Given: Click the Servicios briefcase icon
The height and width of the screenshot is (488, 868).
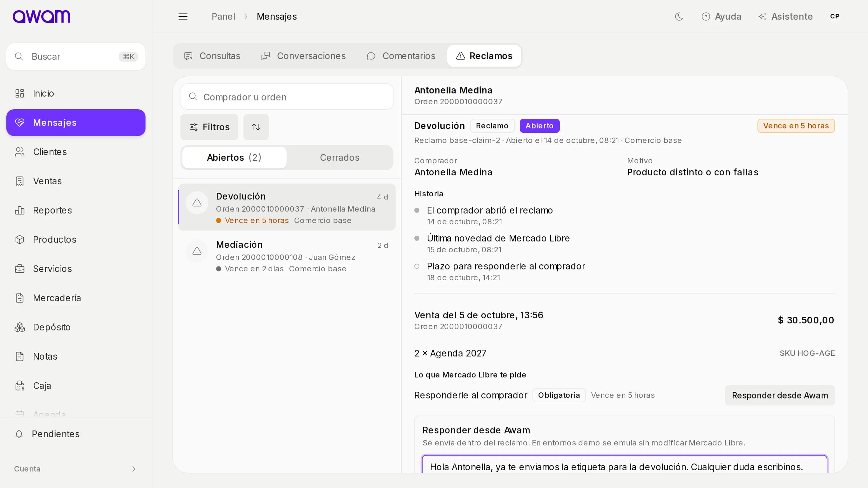Looking at the screenshot, I should [20, 268].
